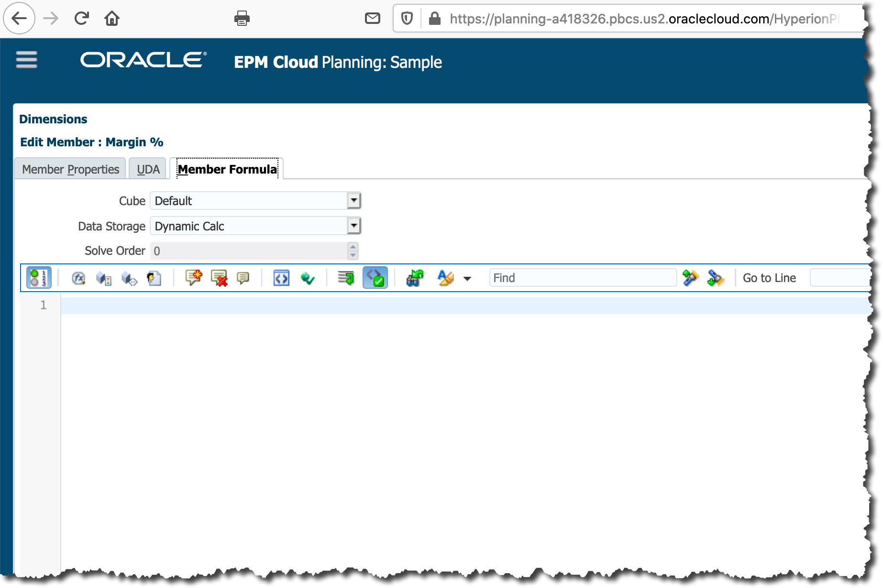Viewport: 883px width, 588px height.
Task: Click in the Find text field
Action: coord(583,278)
